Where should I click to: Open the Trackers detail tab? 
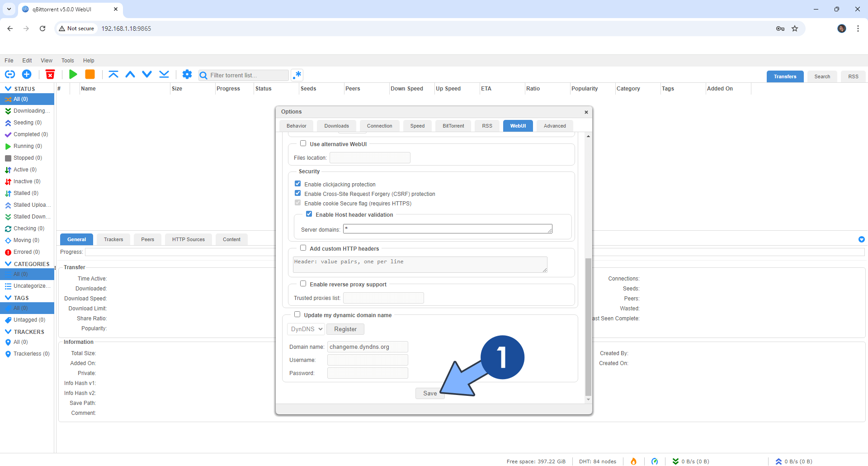(x=113, y=239)
